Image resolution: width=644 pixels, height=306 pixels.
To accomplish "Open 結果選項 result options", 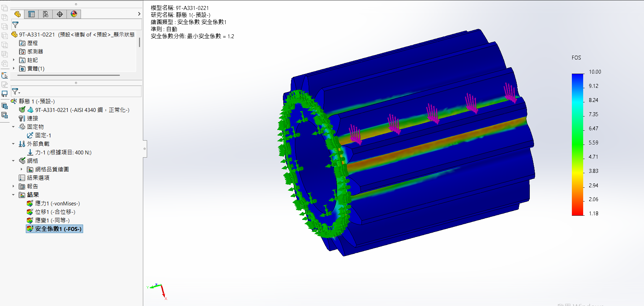I will [38, 178].
